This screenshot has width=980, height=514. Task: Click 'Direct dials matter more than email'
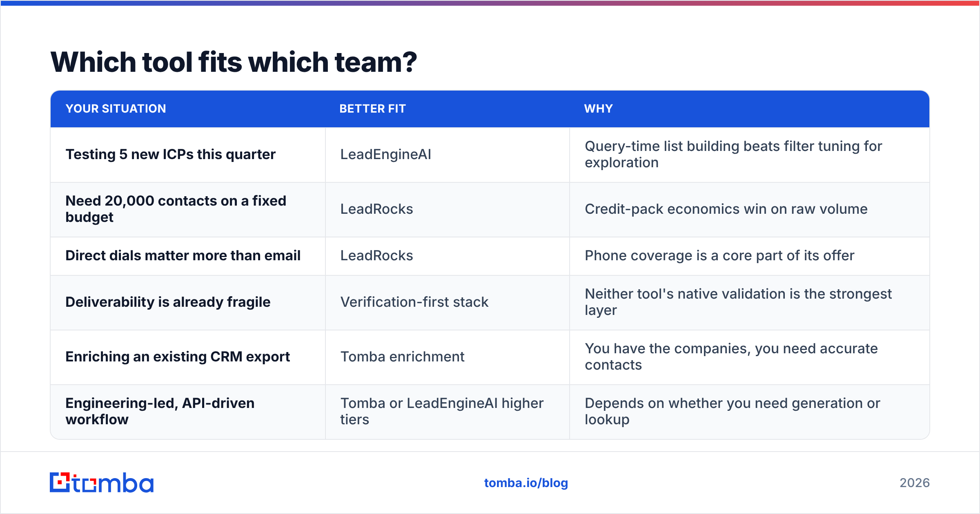(183, 255)
